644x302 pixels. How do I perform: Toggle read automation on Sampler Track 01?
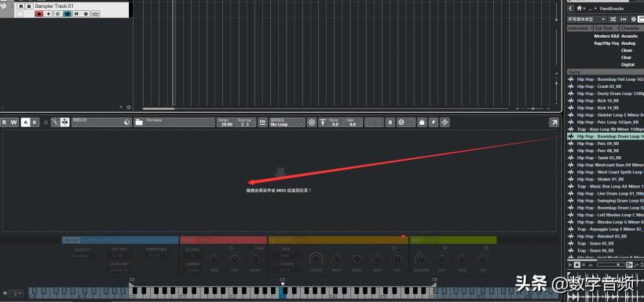click(77, 14)
